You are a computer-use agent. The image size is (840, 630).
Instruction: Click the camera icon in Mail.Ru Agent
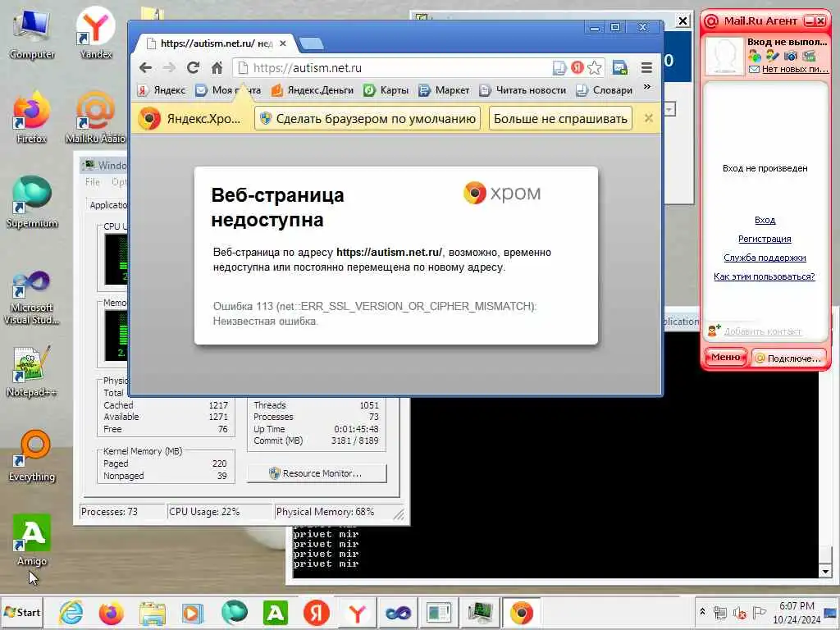point(790,56)
